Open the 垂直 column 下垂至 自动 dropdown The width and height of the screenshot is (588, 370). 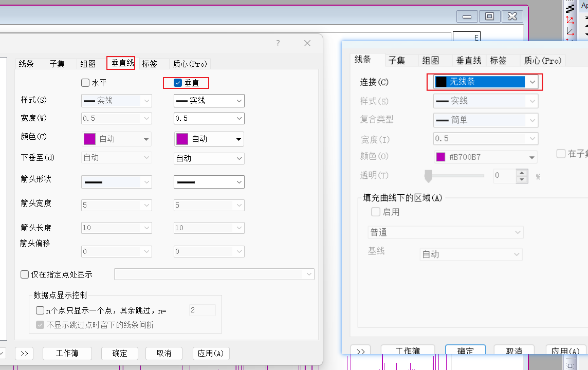209,158
